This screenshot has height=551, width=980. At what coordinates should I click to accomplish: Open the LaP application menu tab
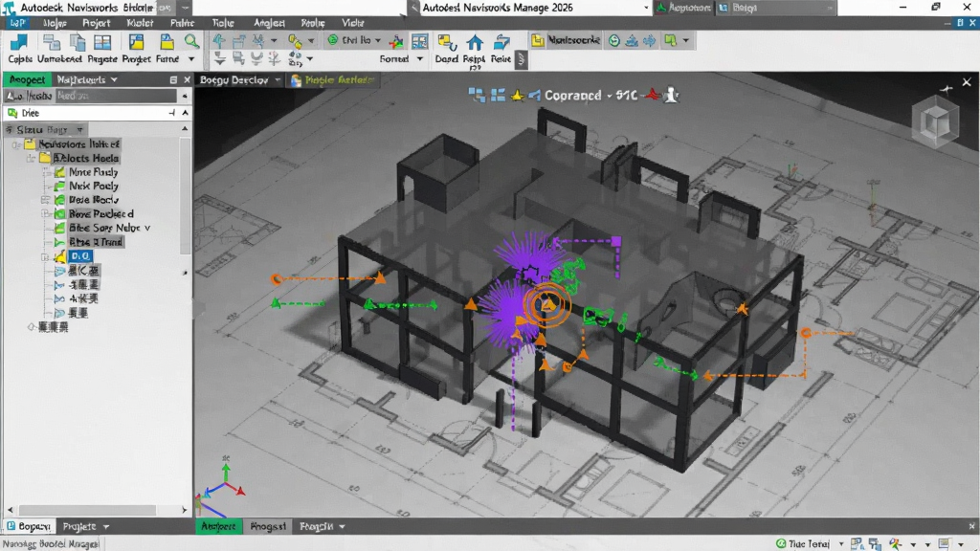[17, 23]
